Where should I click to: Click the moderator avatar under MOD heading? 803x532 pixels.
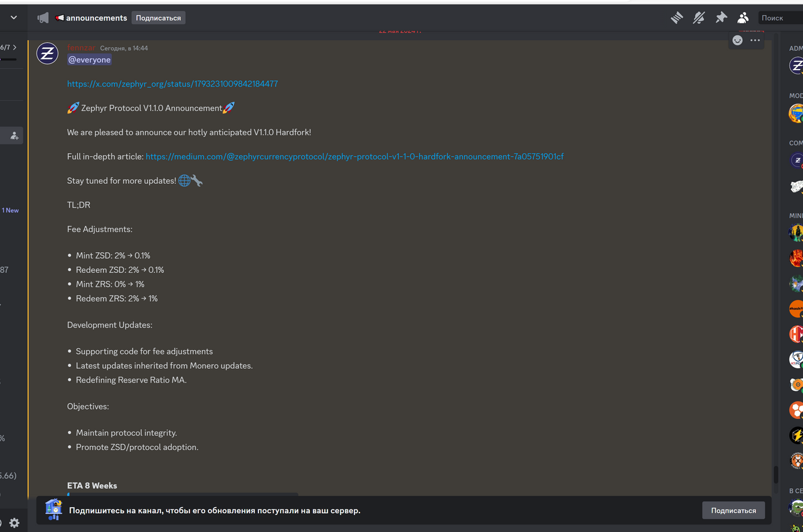click(x=797, y=114)
